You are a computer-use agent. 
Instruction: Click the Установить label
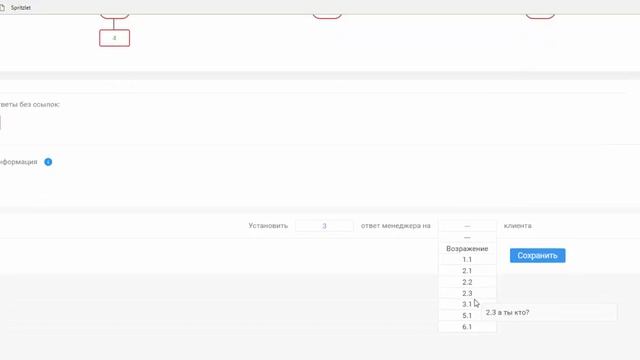[x=268, y=226]
